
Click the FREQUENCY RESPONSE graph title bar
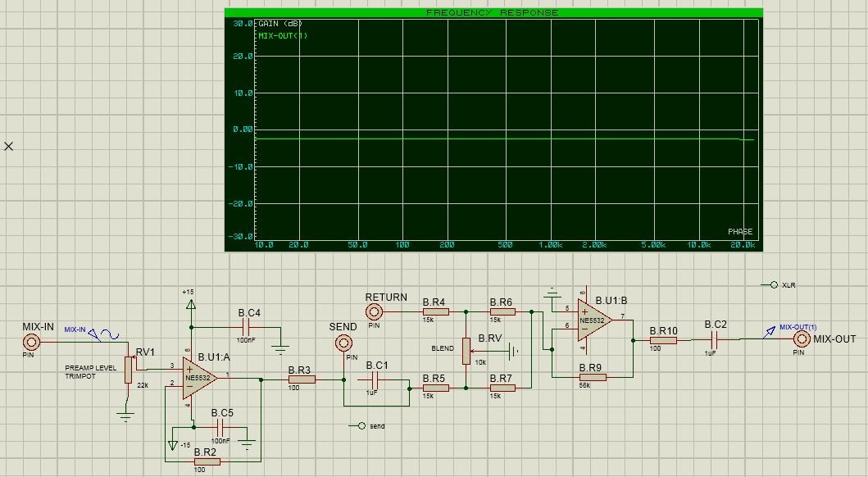click(x=493, y=12)
